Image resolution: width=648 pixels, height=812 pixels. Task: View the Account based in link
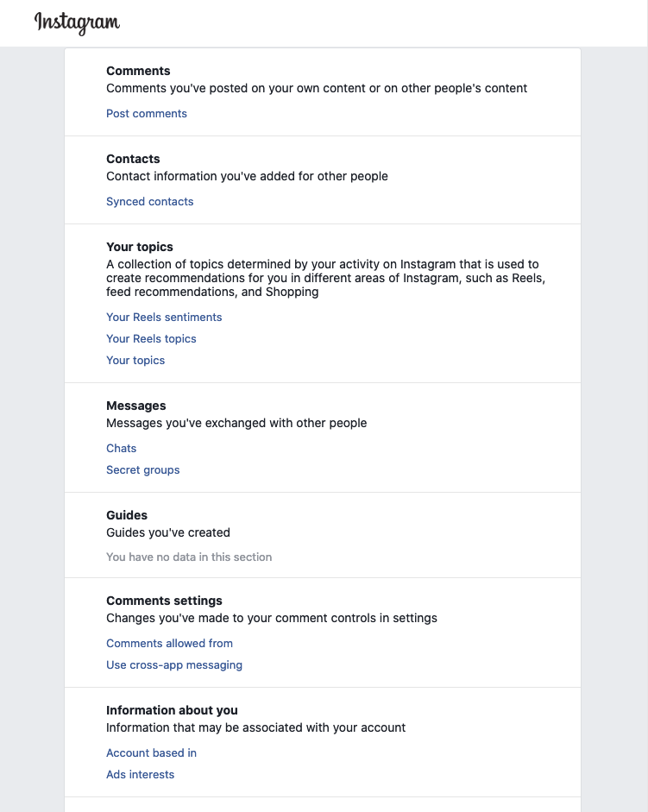(151, 753)
